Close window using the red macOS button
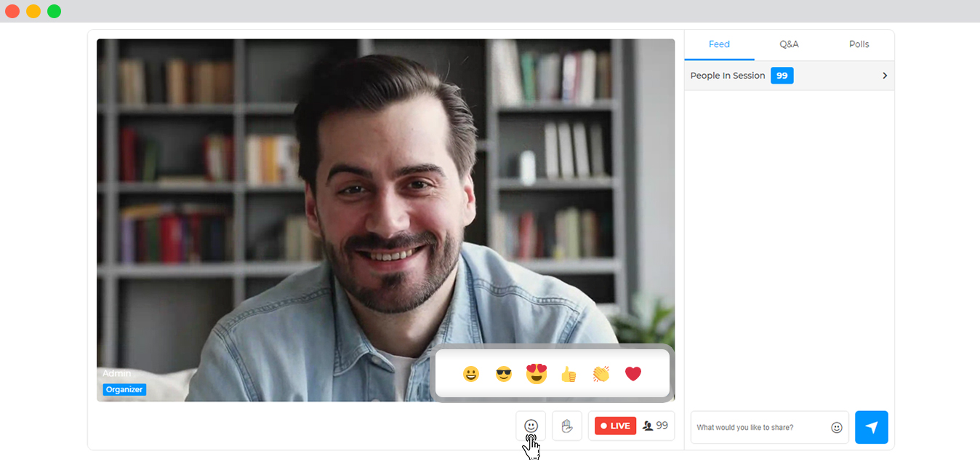Image resolution: width=980 pixels, height=462 pixels. (12, 11)
